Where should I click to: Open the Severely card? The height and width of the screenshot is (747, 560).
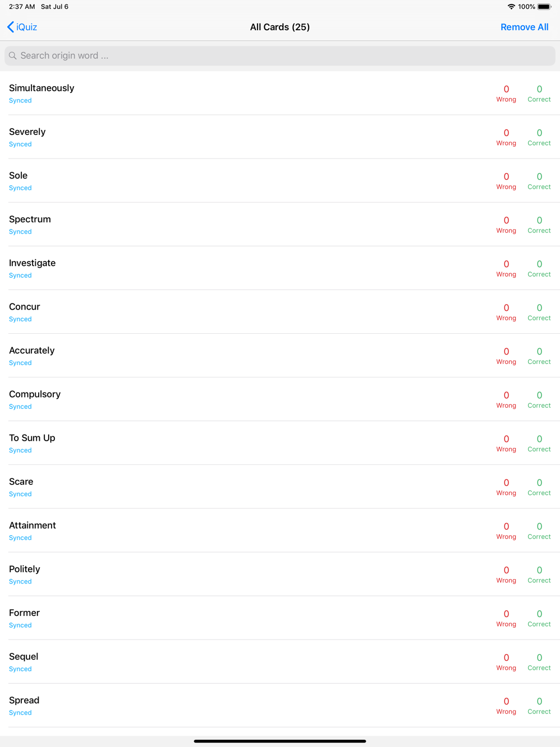point(280,137)
